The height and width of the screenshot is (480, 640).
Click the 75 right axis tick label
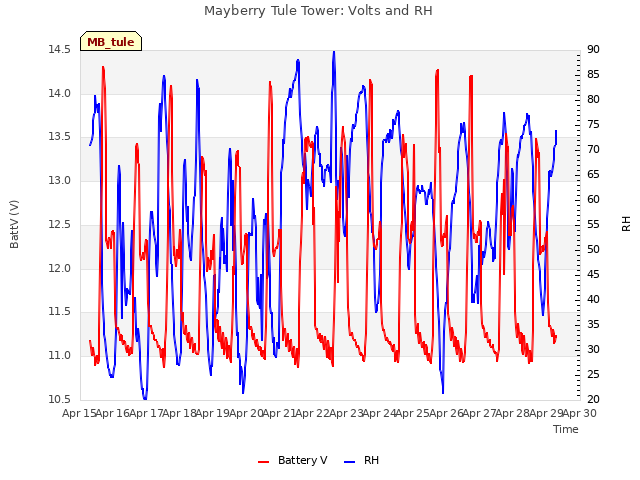pyautogui.click(x=593, y=124)
